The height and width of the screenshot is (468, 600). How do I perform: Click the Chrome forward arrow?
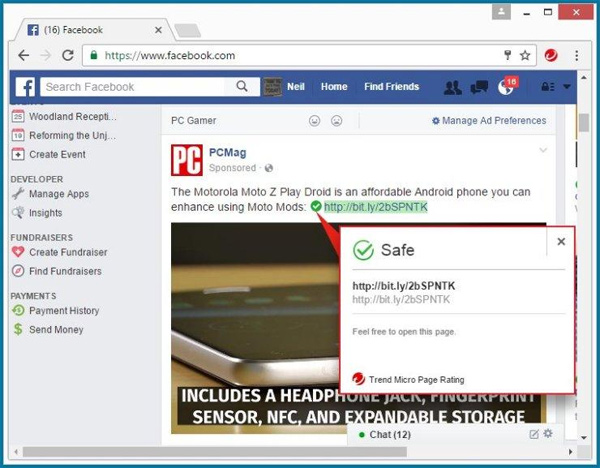coord(46,55)
